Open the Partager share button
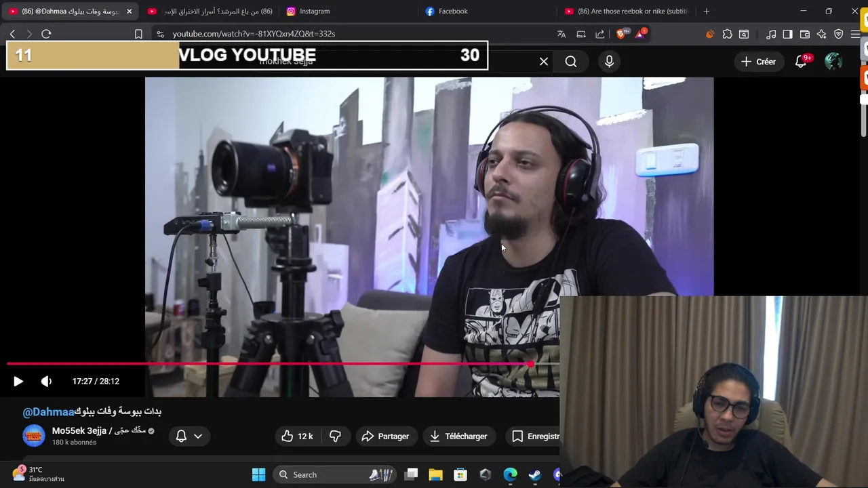 385,436
